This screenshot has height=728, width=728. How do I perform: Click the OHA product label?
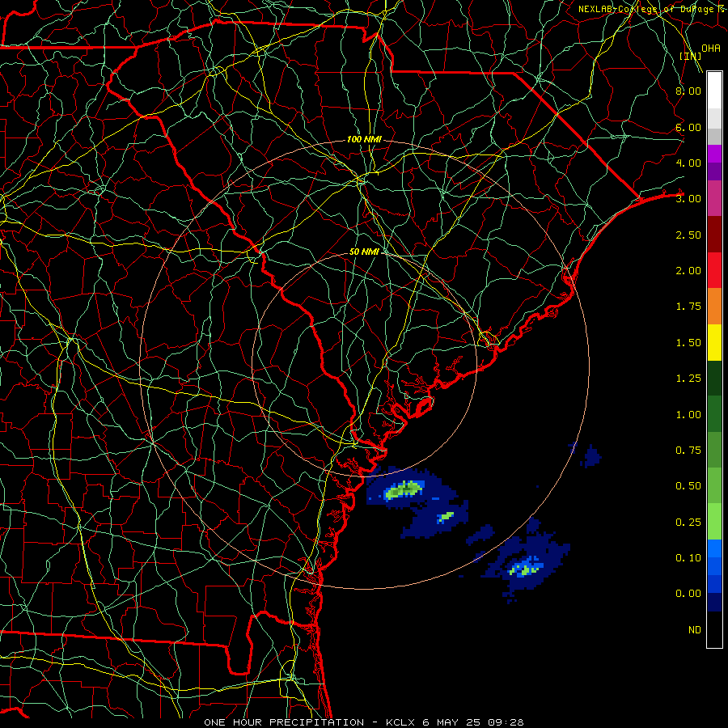[x=711, y=49]
